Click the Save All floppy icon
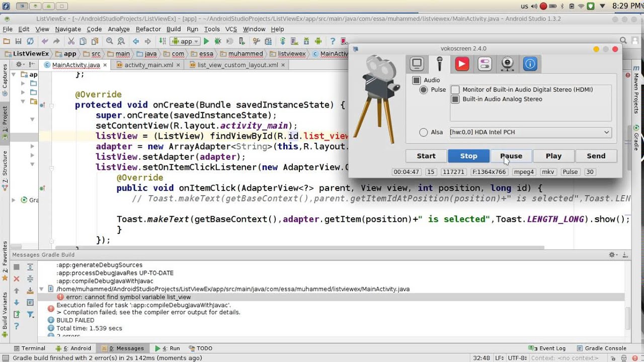This screenshot has width=644, height=362. 18,41
